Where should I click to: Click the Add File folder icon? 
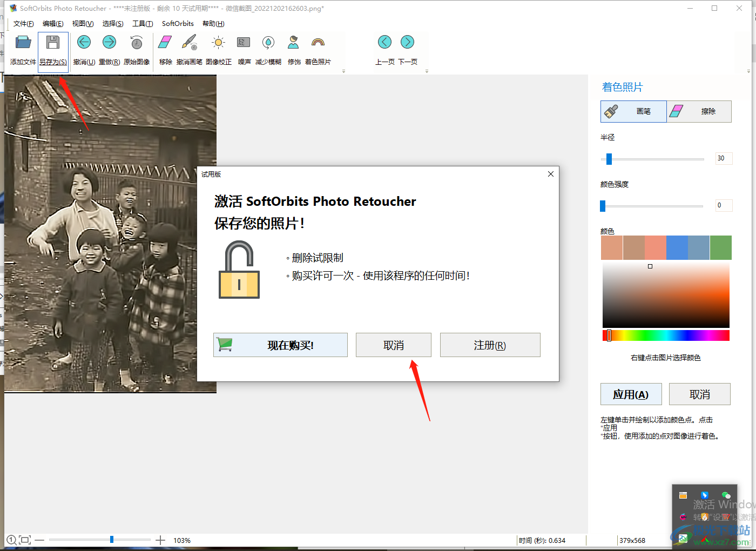23,43
